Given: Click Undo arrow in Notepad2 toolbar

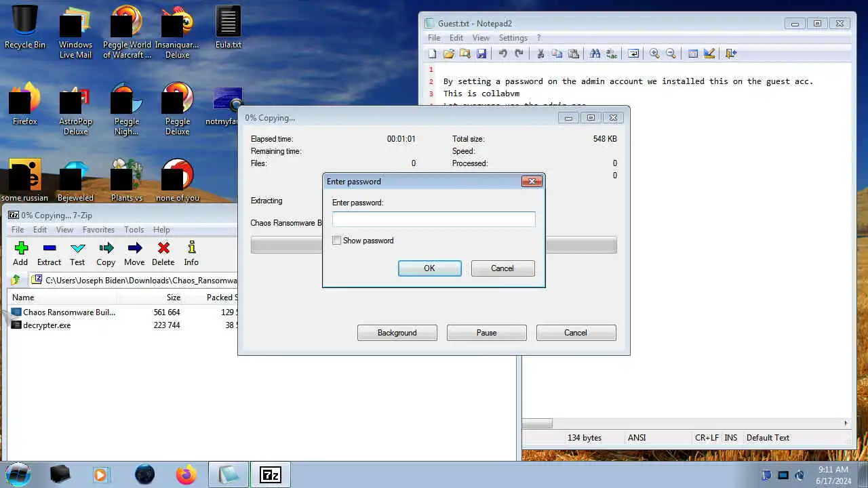Looking at the screenshot, I should pyautogui.click(x=502, y=54).
